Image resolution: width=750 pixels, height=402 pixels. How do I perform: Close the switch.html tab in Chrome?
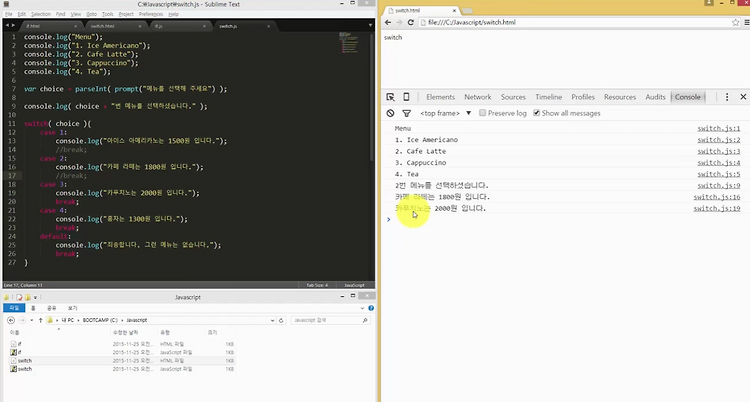point(454,11)
